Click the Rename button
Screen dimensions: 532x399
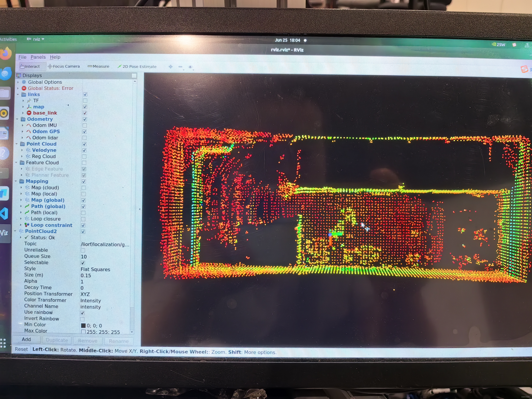(x=119, y=341)
